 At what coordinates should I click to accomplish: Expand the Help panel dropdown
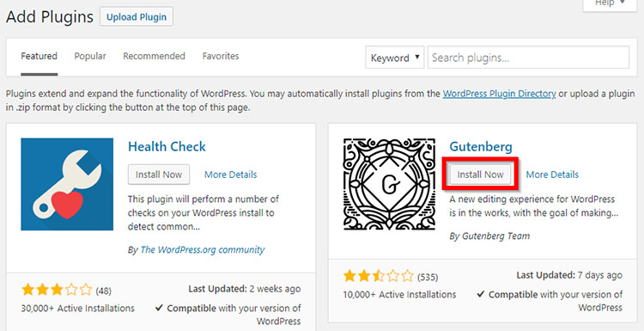611,5
